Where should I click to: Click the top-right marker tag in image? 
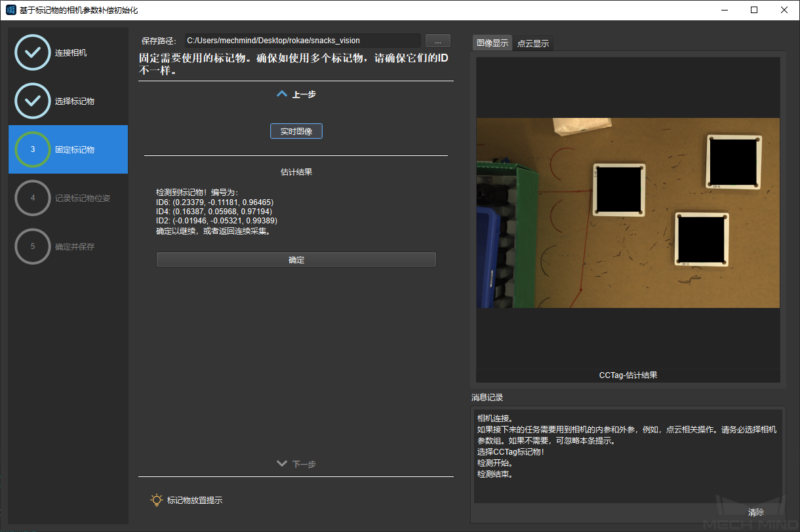[734, 161]
